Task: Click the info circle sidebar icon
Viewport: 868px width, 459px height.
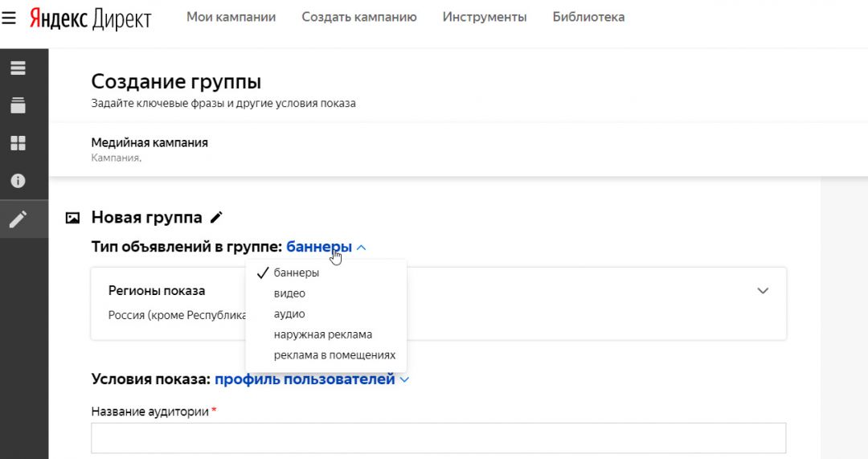Action: (x=18, y=181)
